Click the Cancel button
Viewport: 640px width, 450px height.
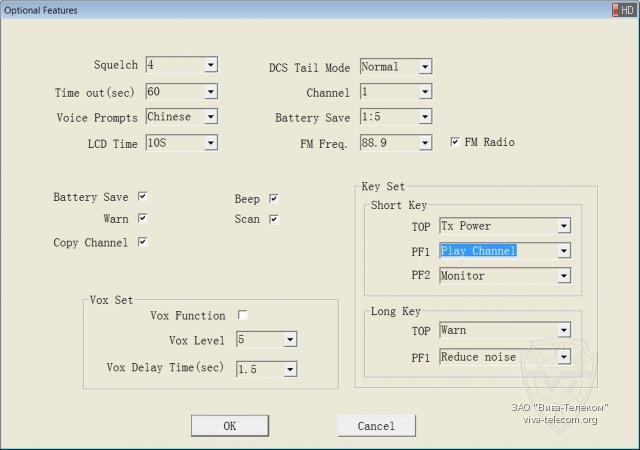coord(376,426)
